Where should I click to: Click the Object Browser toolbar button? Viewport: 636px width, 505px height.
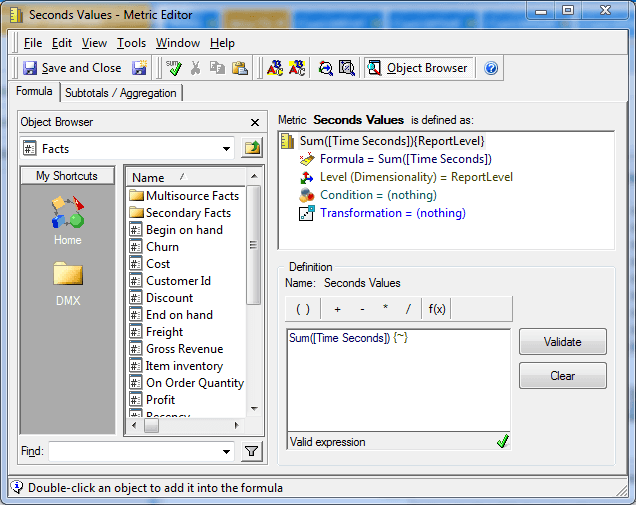pos(417,68)
